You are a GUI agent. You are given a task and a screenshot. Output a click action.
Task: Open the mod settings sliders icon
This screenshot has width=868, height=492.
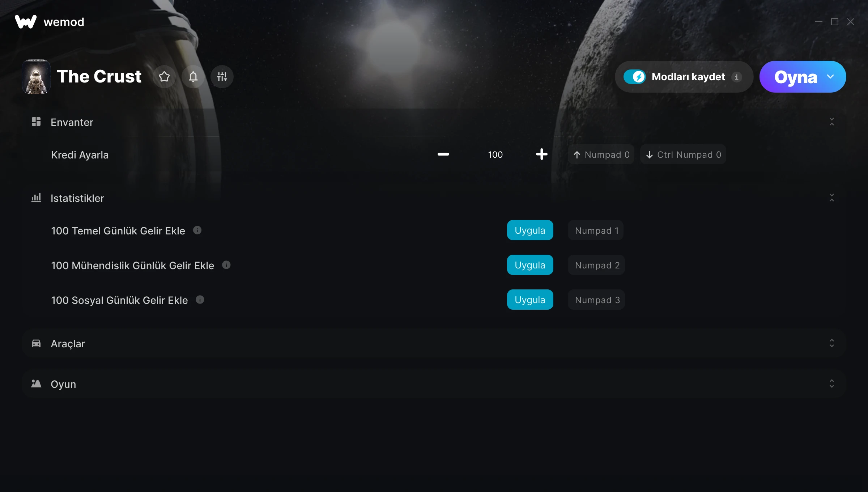coord(222,77)
